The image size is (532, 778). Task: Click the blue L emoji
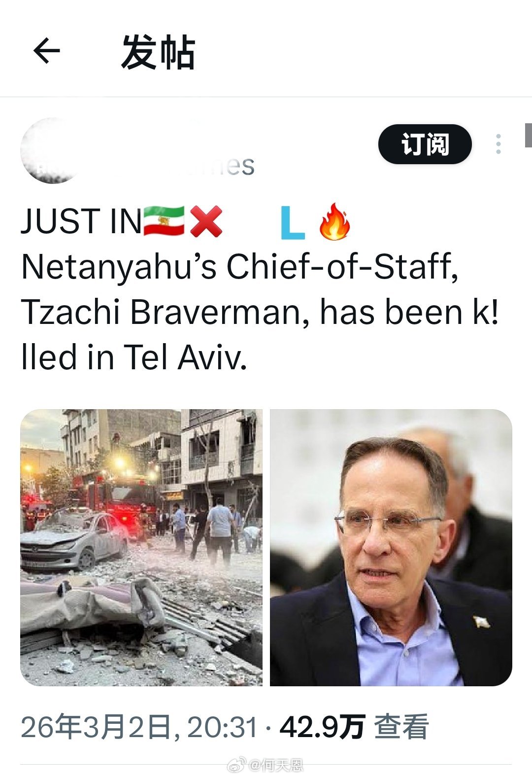pos(292,223)
